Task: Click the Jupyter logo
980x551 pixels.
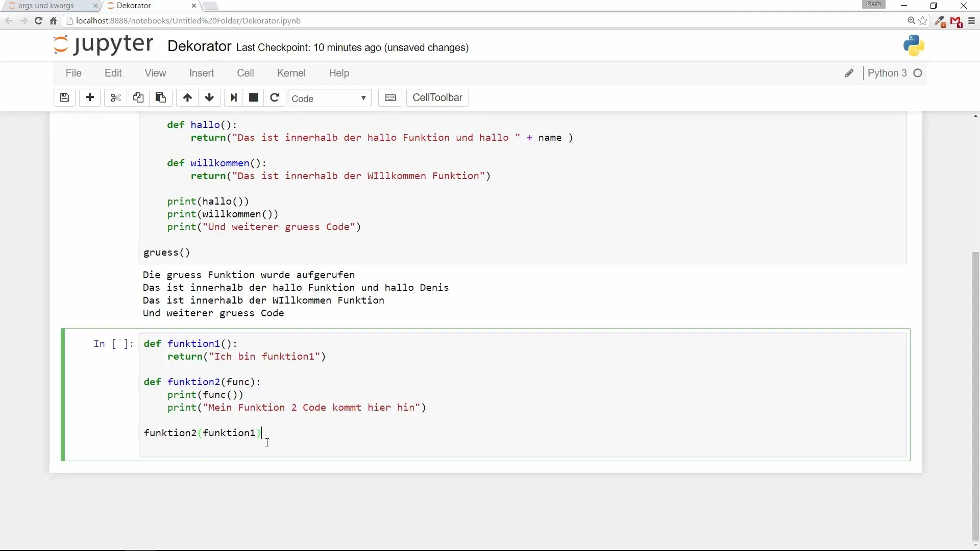Action: point(103,45)
